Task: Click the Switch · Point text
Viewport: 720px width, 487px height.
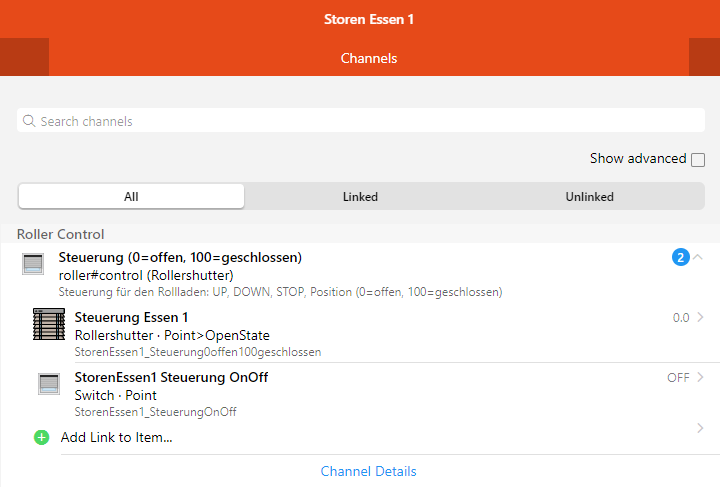Action: pos(116,395)
